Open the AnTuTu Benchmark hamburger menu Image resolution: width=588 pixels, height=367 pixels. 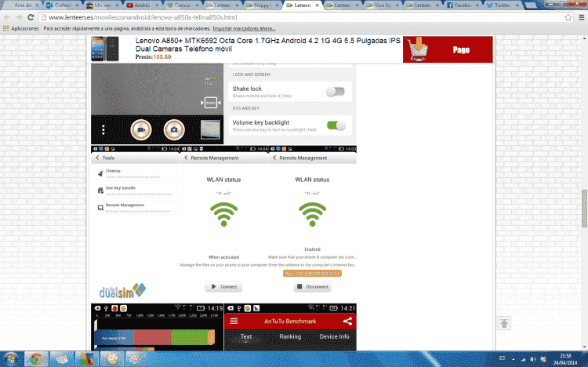click(x=234, y=322)
